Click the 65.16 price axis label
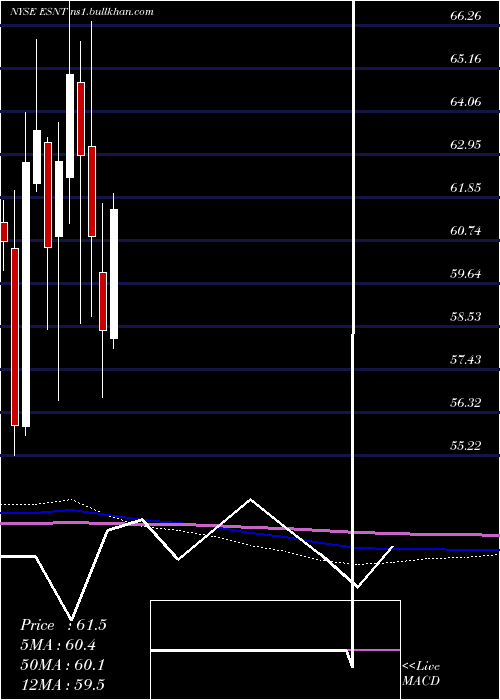This screenshot has height=700, width=500. 466,59
